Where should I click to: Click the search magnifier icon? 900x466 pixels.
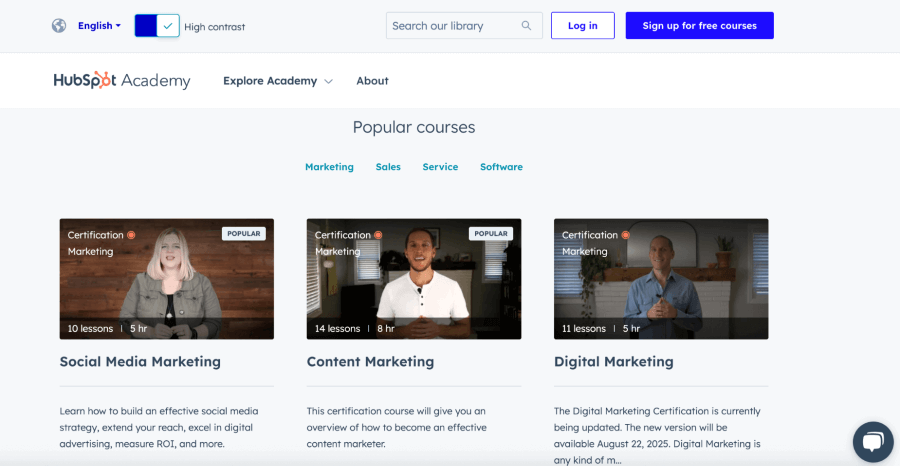527,26
